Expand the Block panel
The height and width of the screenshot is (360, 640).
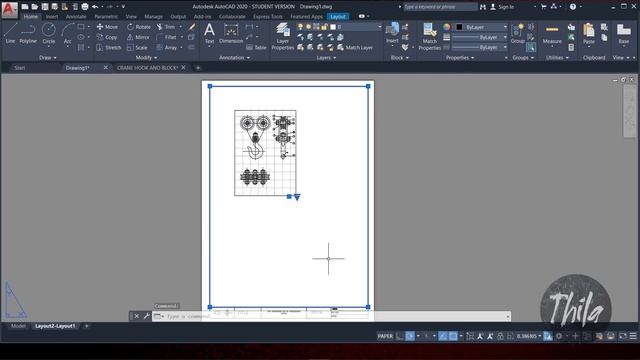[399, 58]
